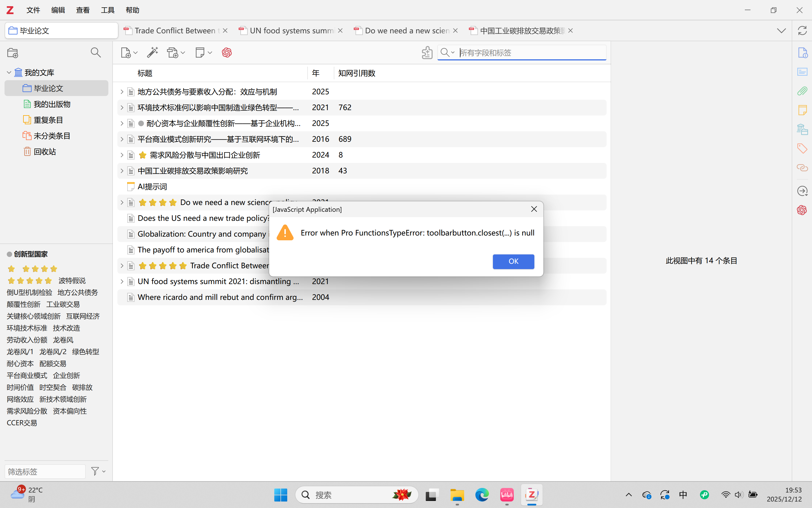This screenshot has width=812, height=508.
Task: Open the New Note dropdown arrow
Action: pos(210,53)
